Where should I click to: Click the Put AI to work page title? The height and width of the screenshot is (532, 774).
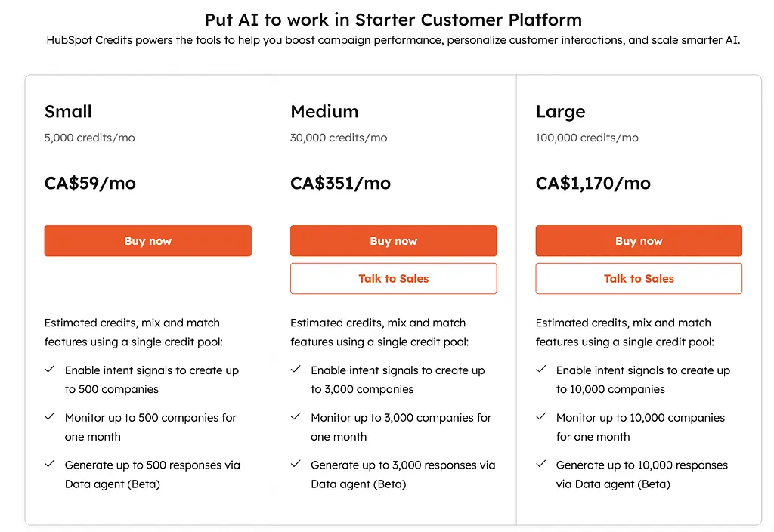pyautogui.click(x=393, y=20)
